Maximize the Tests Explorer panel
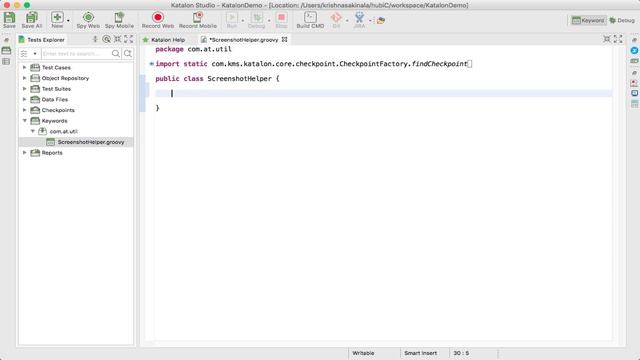The image size is (640, 360). pyautogui.click(x=129, y=39)
